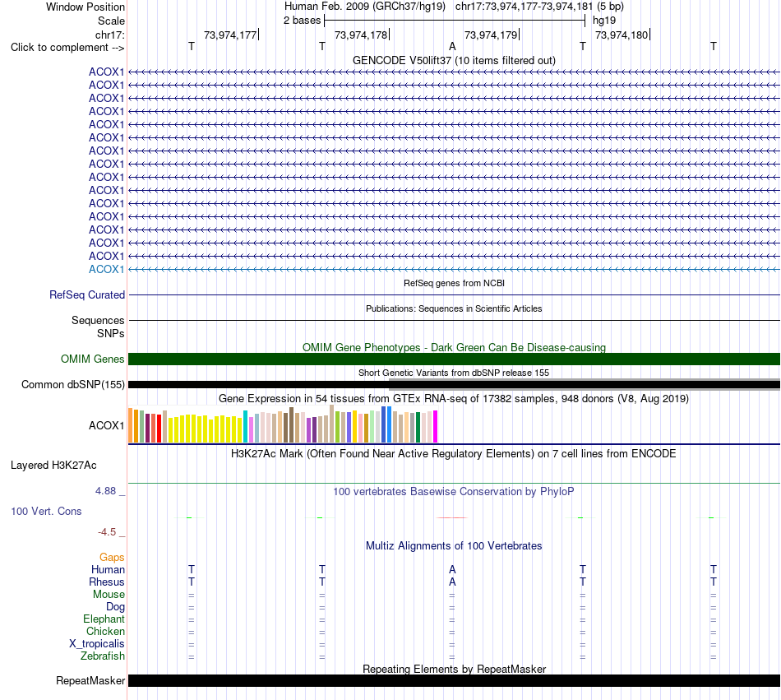Click the Common dbSNP(155) track label
781x700 pixels.
click(72, 385)
